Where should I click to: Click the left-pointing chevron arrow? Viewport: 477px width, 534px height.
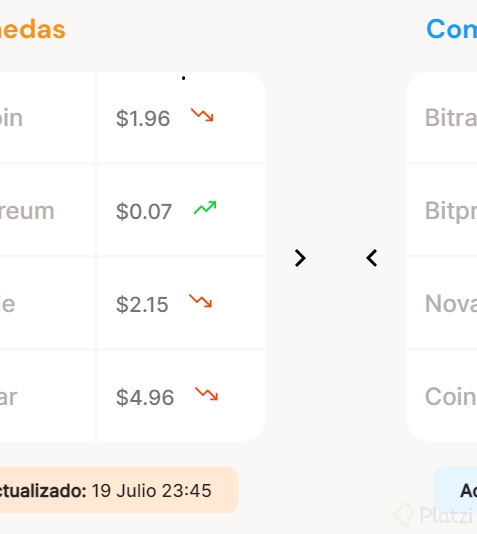[x=371, y=258]
